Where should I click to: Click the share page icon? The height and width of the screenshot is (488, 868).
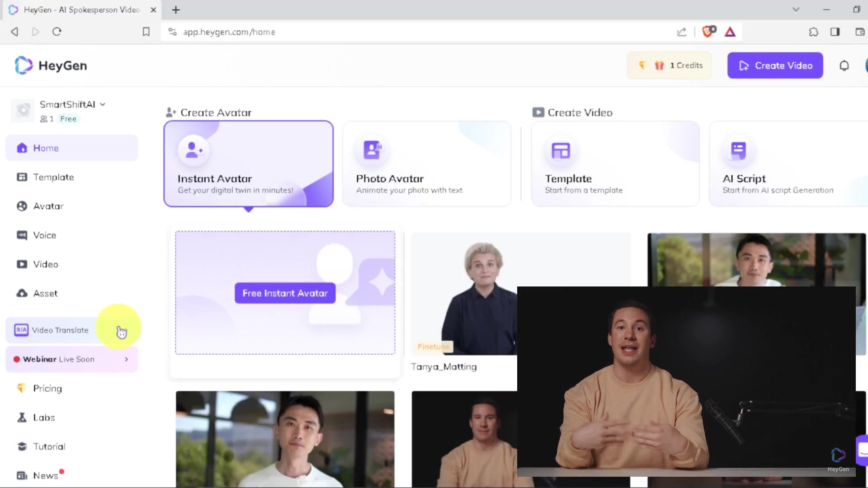tap(682, 32)
